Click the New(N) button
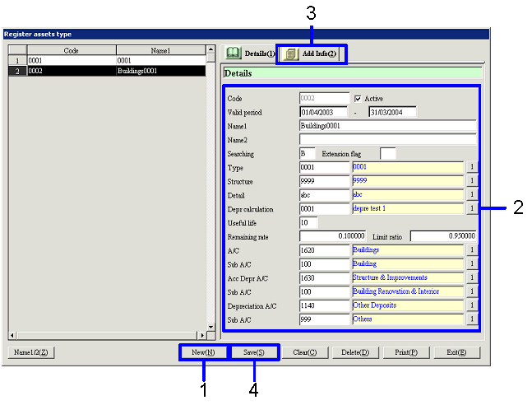 pos(203,352)
